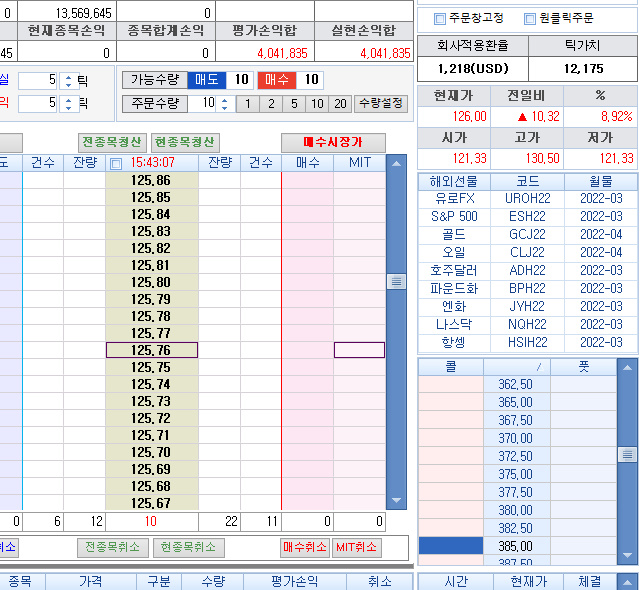
Task: Click the price row 125.86
Action: coord(152,180)
